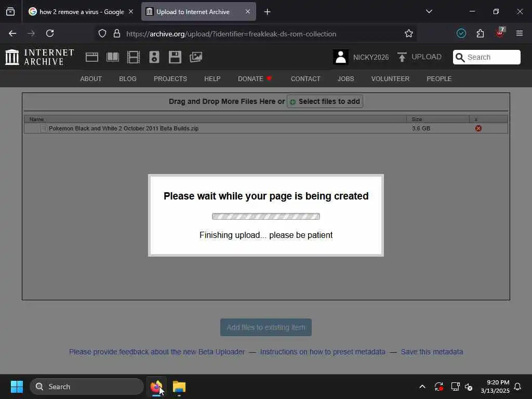Open the Beta Uploader feedback link
This screenshot has height=399, width=532.
point(157,352)
